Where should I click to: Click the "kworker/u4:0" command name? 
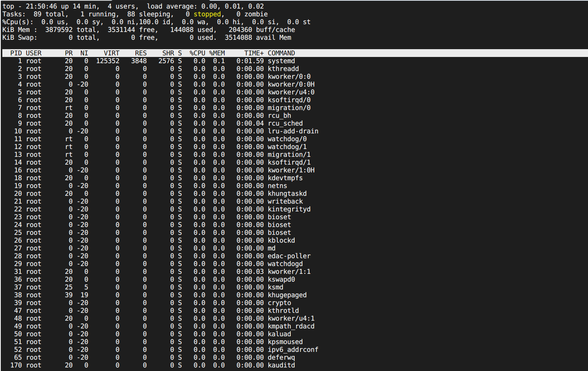point(291,92)
